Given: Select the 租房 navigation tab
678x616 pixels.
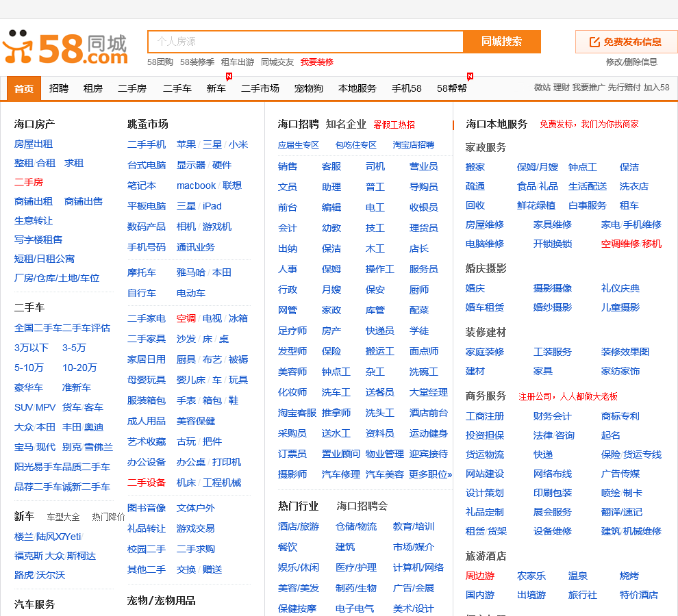Looking at the screenshot, I should pyautogui.click(x=93, y=88).
